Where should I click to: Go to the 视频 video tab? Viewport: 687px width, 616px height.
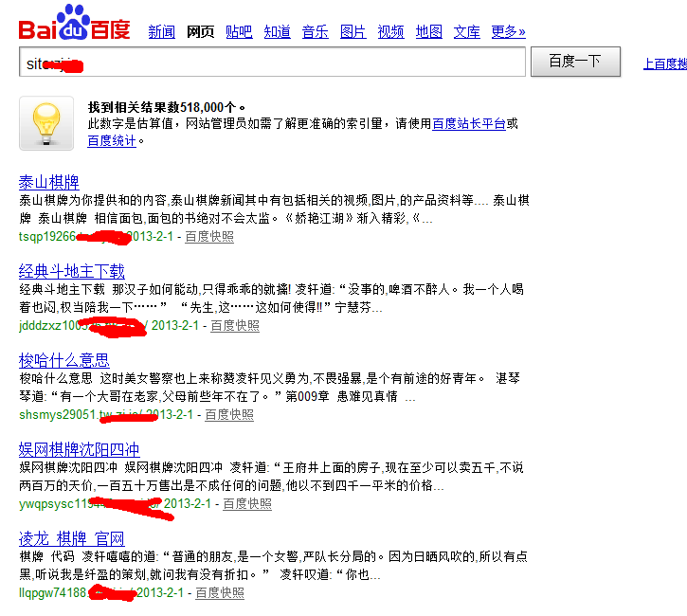coord(390,31)
